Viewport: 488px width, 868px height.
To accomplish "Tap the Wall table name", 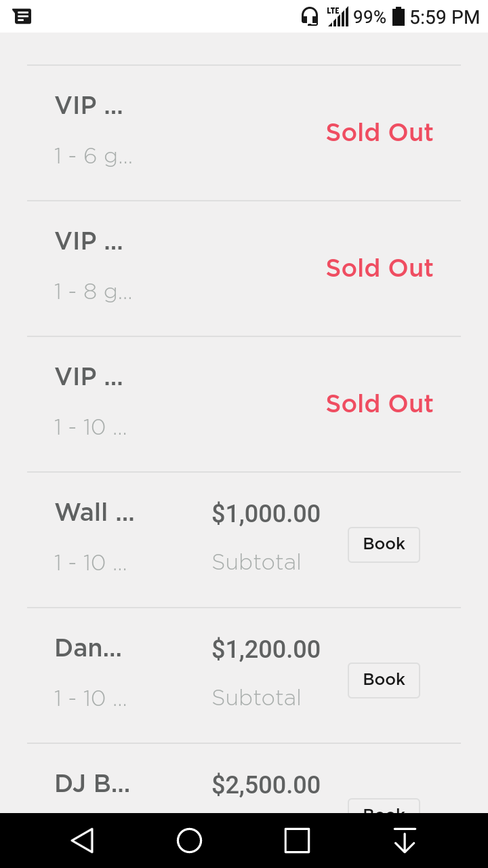I will point(94,513).
